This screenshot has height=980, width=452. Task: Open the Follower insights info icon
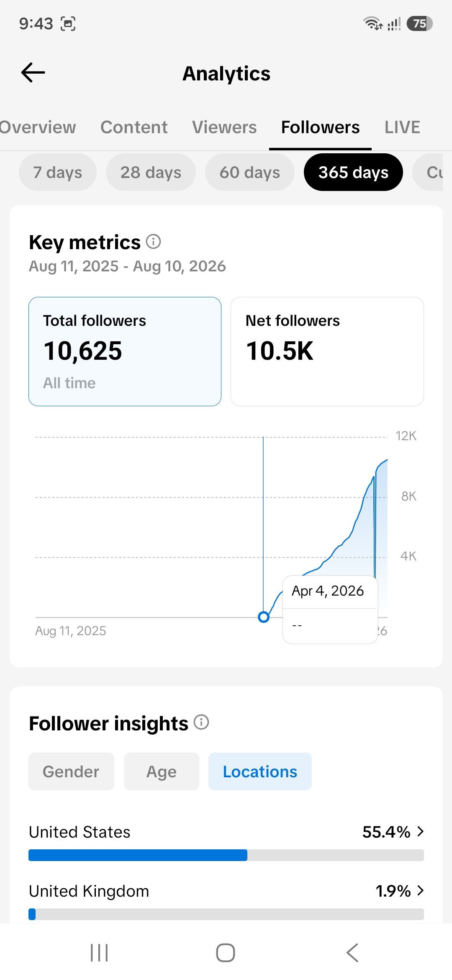(x=201, y=722)
